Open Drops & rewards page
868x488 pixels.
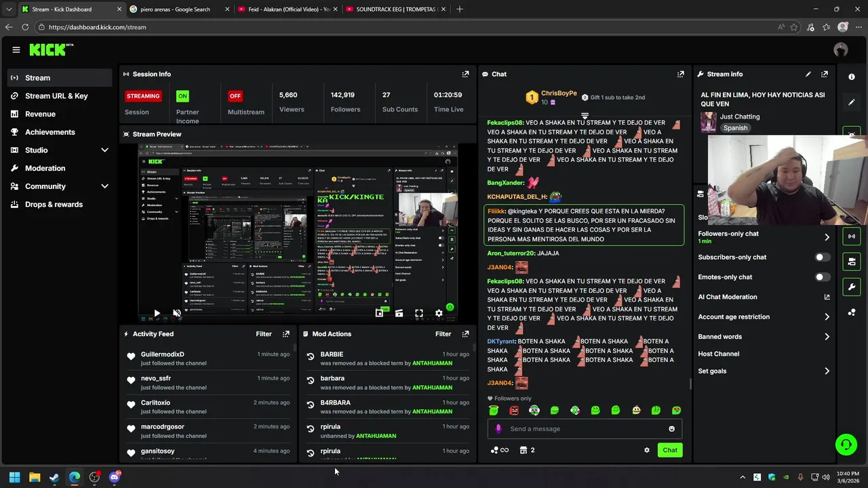point(60,205)
